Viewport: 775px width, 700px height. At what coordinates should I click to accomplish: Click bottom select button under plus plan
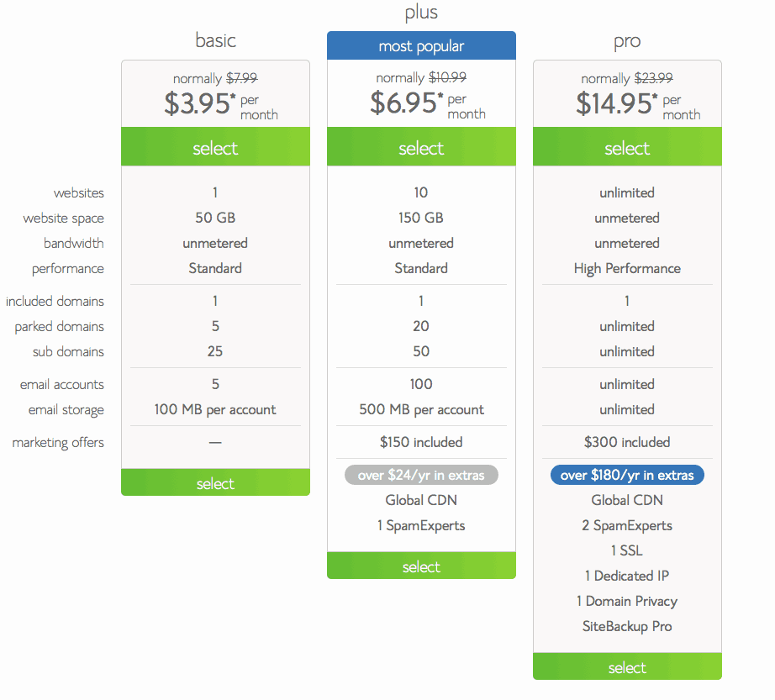(x=421, y=566)
